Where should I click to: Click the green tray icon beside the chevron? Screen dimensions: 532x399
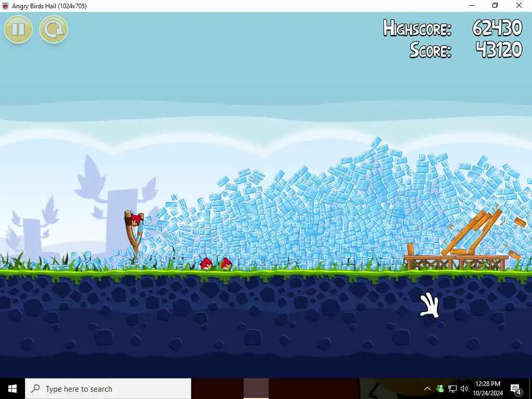(440, 389)
